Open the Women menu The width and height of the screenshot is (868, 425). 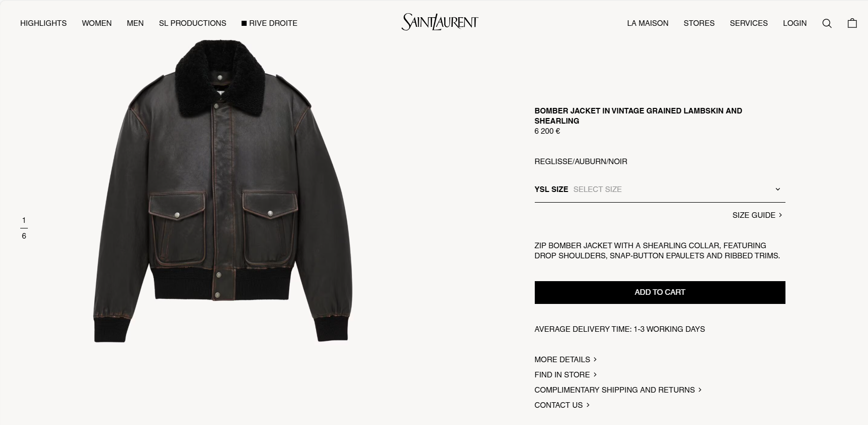97,23
